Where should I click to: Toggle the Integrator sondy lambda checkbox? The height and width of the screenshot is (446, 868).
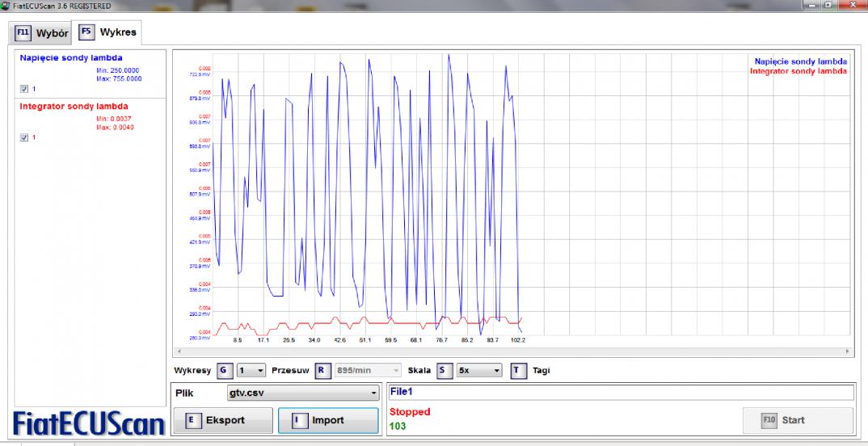click(23, 138)
